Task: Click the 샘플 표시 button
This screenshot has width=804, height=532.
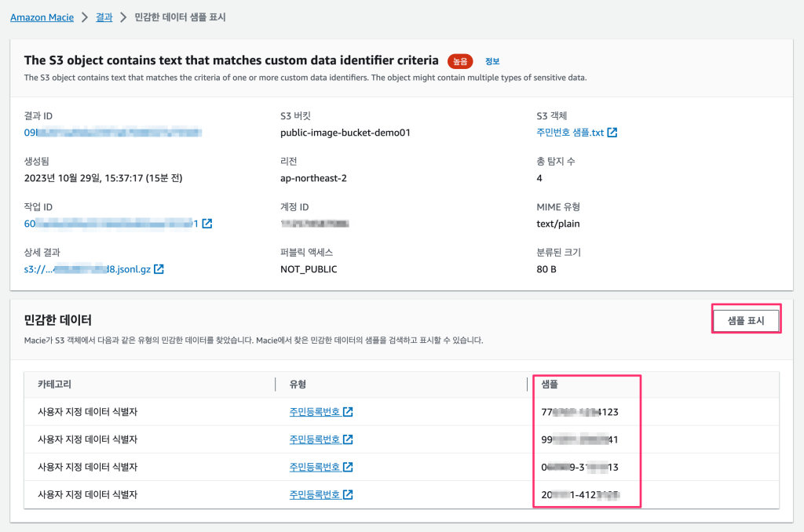Action: (x=746, y=321)
